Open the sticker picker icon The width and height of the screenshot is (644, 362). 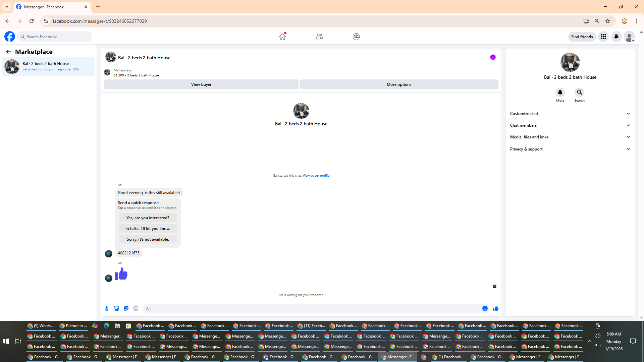[x=126, y=308]
